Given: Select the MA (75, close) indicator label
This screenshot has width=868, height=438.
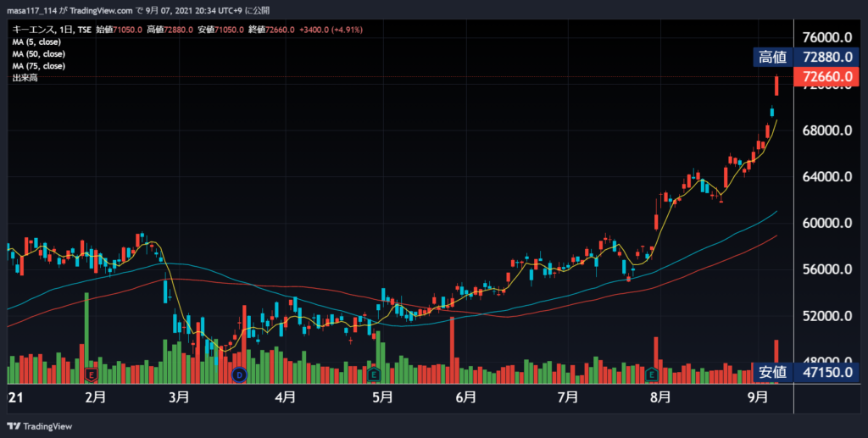Looking at the screenshot, I should (x=39, y=66).
